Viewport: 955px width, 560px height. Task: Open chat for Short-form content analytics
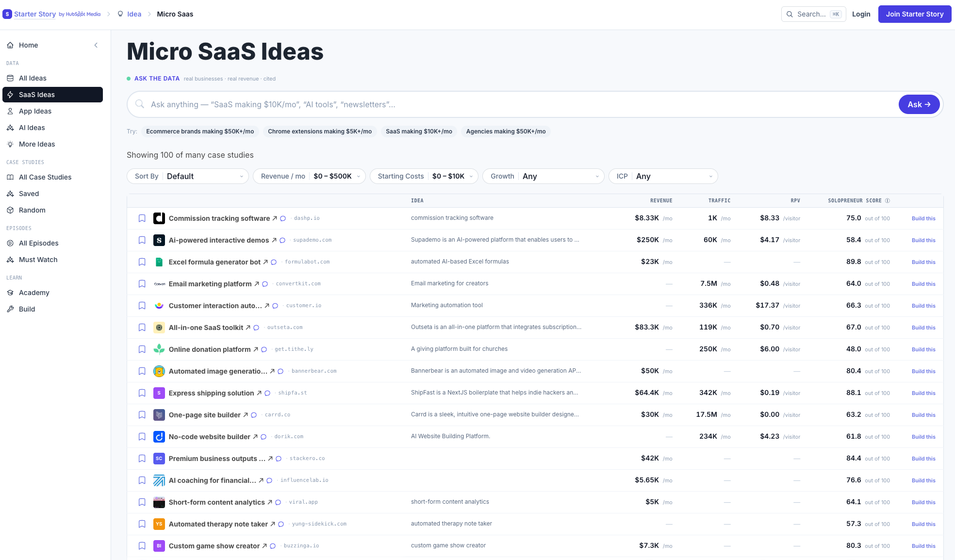tap(278, 502)
